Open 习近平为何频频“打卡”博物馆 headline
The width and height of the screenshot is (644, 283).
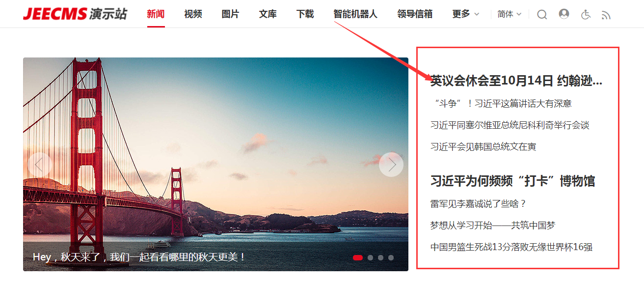pyautogui.click(x=512, y=181)
